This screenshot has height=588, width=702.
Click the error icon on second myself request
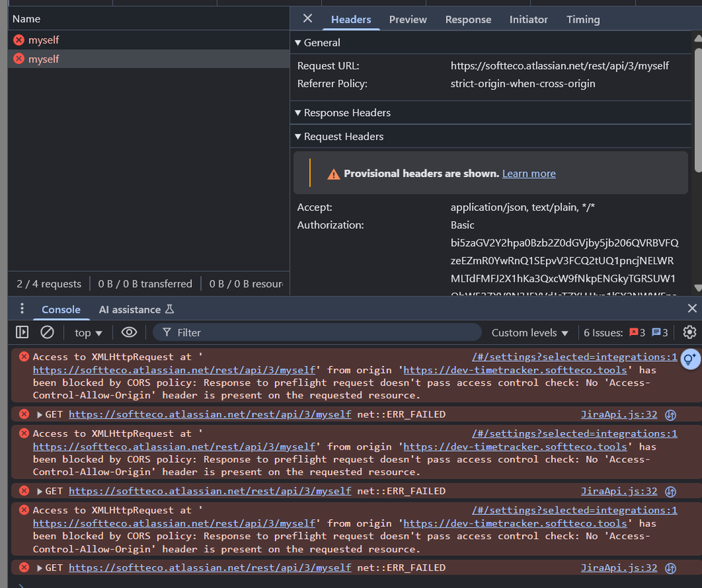click(19, 58)
